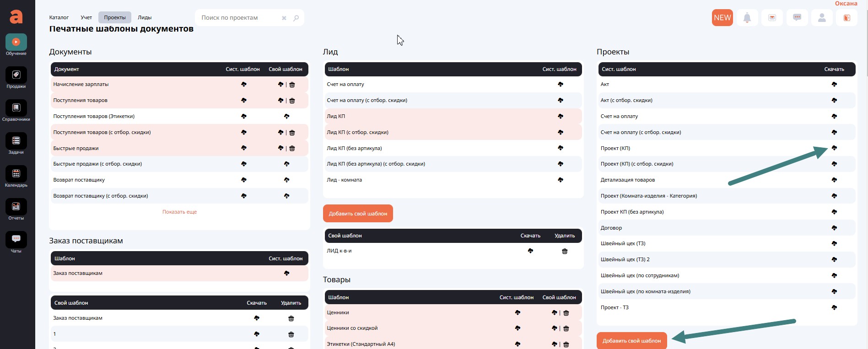The height and width of the screenshot is (349, 868).
Task: Click Добавить свой шаблон under Лид
Action: pos(358,214)
